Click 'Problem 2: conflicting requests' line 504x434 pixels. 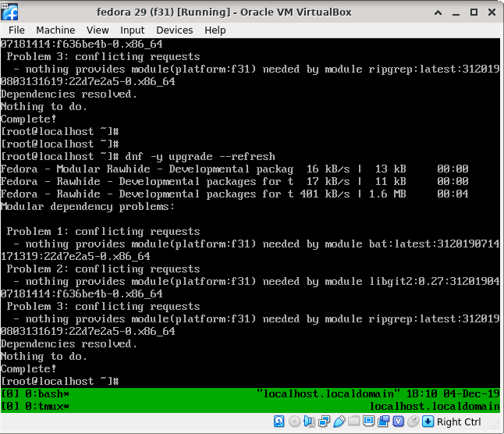point(103,269)
